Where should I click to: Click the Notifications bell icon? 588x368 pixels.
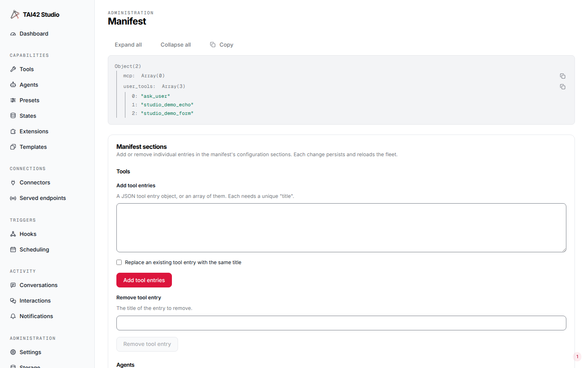13,316
